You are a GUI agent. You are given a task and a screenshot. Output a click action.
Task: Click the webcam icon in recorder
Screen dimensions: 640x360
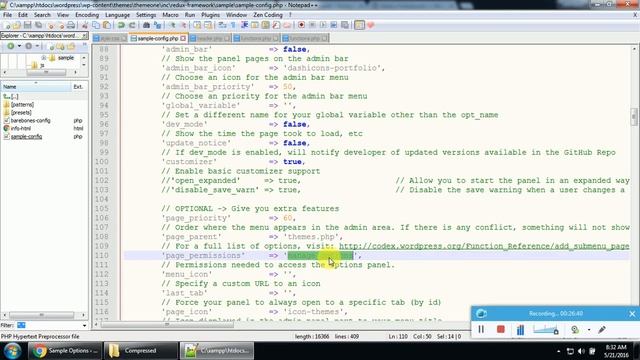click(575, 329)
